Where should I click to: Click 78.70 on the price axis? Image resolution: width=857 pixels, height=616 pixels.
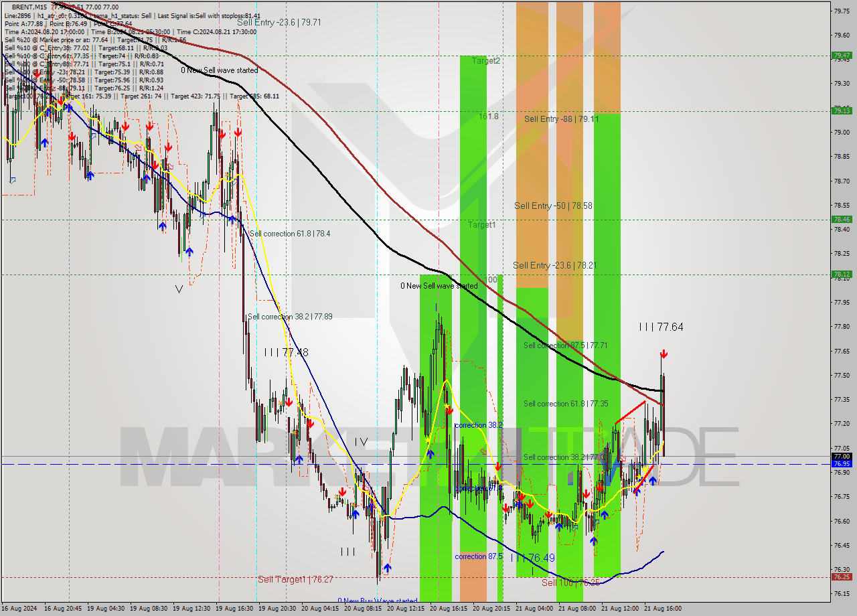pos(842,181)
